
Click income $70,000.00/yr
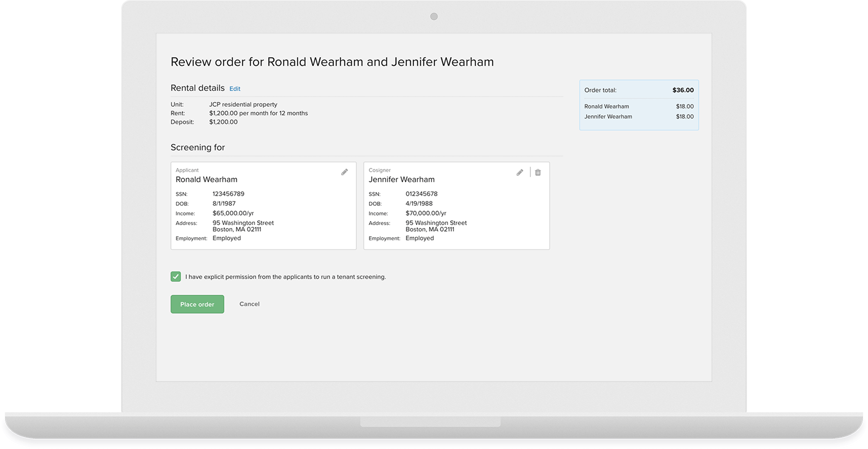pos(426,213)
